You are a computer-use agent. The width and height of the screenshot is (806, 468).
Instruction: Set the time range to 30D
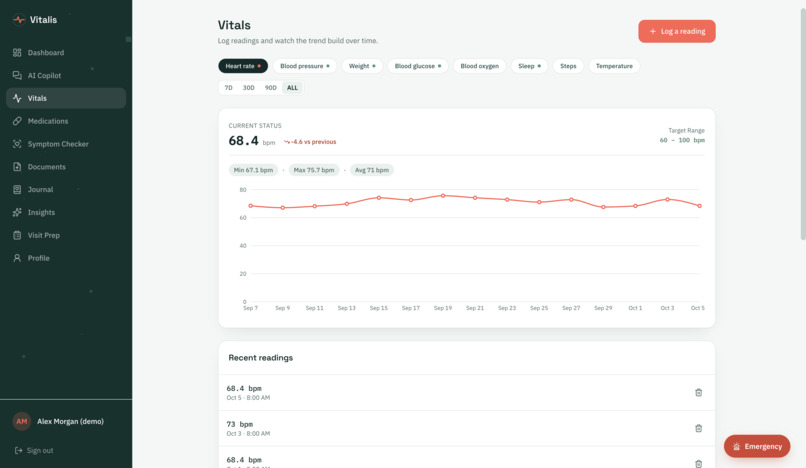click(x=249, y=88)
